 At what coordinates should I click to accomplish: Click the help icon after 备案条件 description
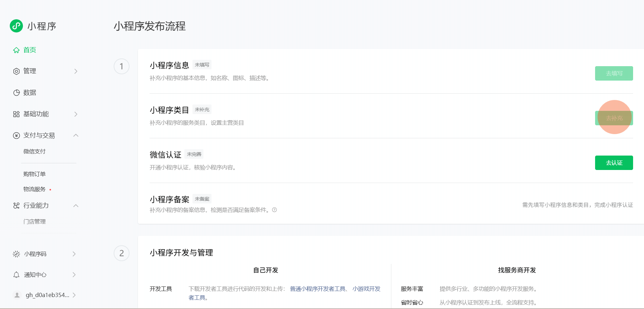pyautogui.click(x=274, y=210)
